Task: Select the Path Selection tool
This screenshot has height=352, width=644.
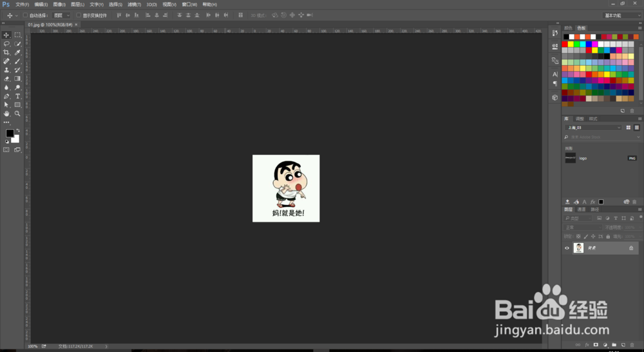Action: point(6,105)
